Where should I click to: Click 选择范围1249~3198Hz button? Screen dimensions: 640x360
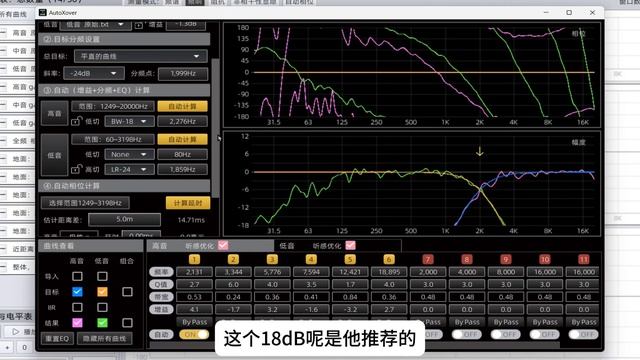click(x=85, y=203)
